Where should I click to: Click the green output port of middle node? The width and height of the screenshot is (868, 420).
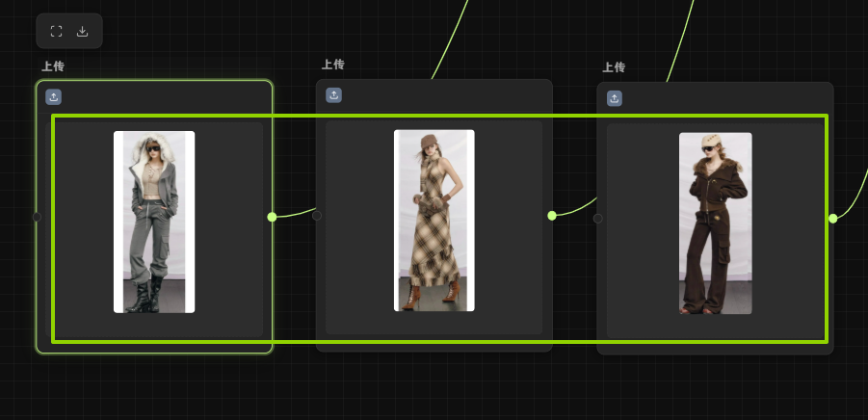pyautogui.click(x=552, y=216)
